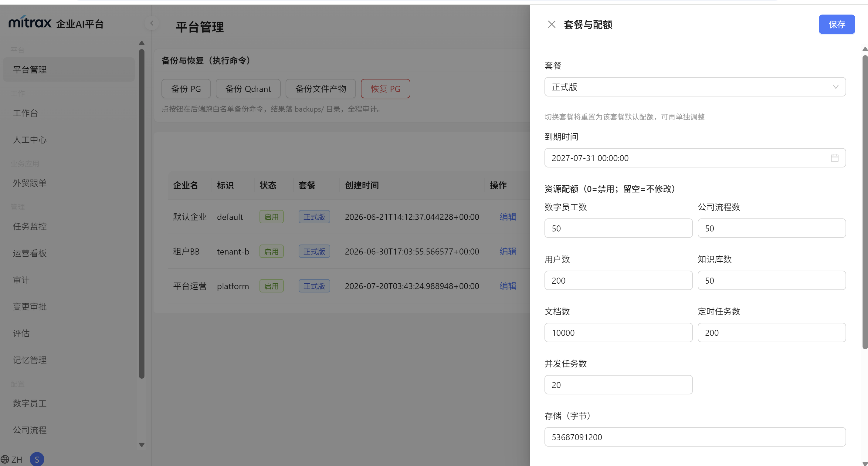
Task: Open the user avatar S
Action: pos(37,459)
